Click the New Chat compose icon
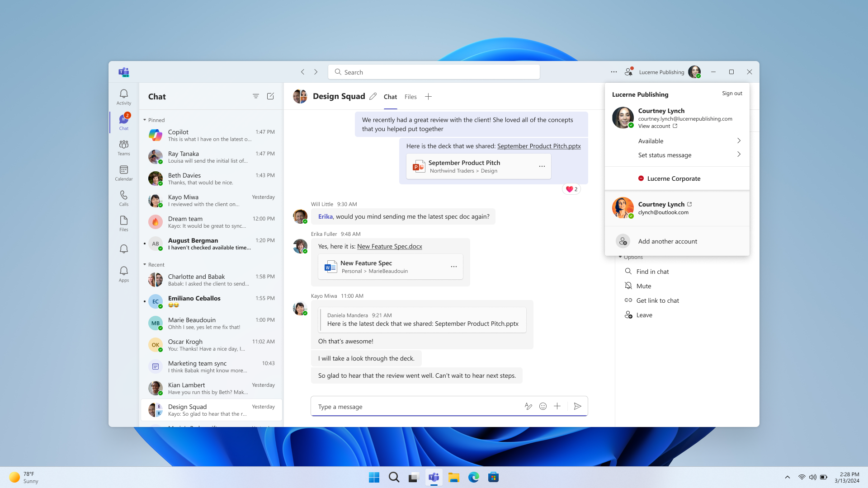Viewport: 868px width, 488px height. pyautogui.click(x=271, y=96)
